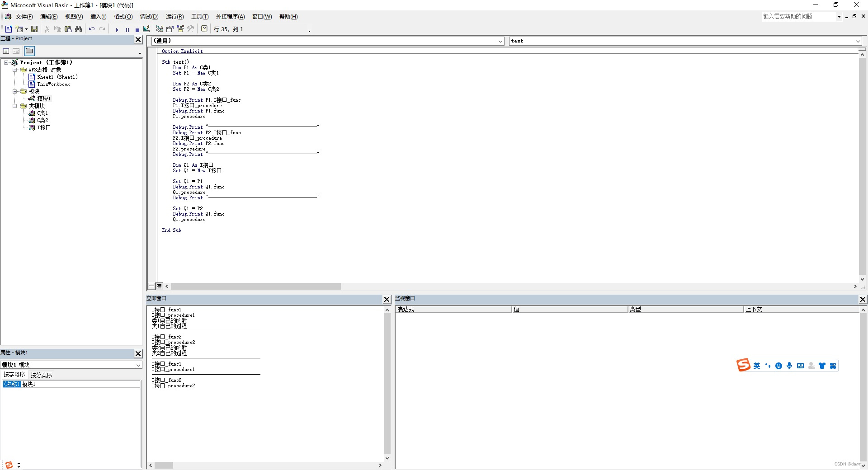
Task: Collapse the 类模块 folder node
Action: [x=15, y=106]
